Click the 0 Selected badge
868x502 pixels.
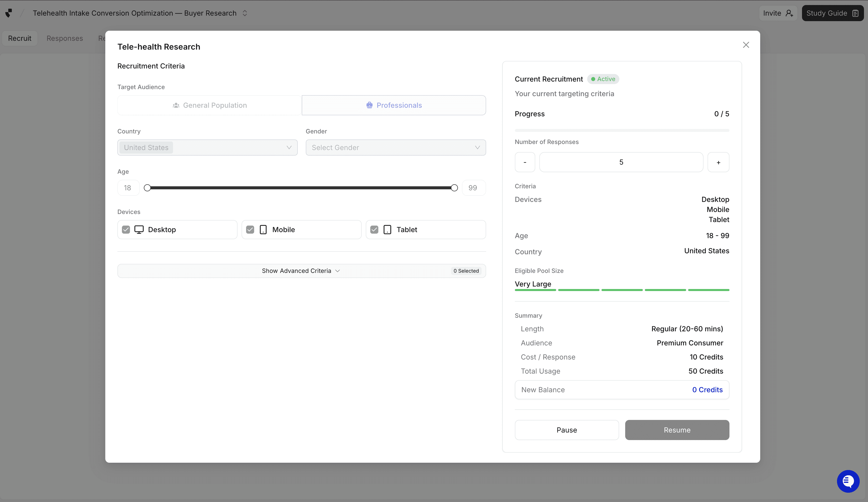466,271
